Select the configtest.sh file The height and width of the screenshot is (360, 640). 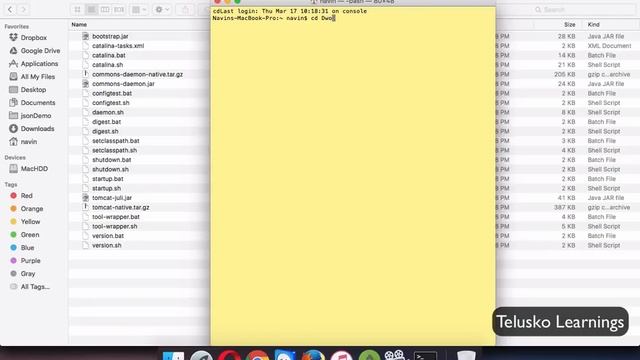coord(111,103)
